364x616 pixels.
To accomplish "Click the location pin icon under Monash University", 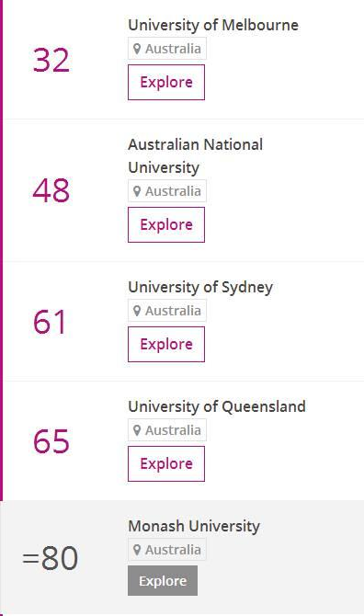I will tap(137, 550).
